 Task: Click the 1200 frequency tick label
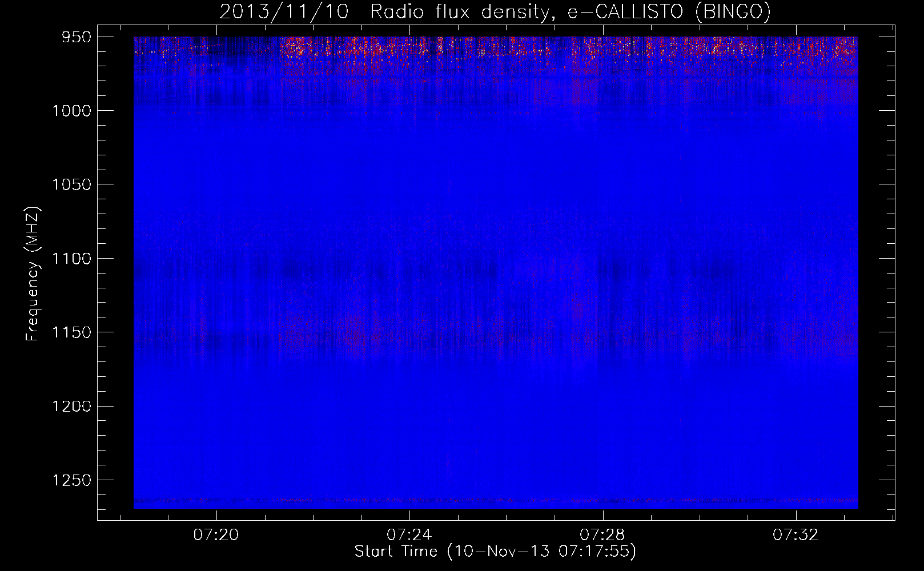pos(71,406)
